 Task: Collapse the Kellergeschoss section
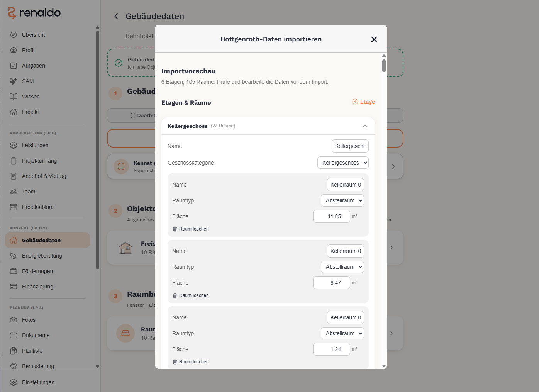(x=365, y=126)
